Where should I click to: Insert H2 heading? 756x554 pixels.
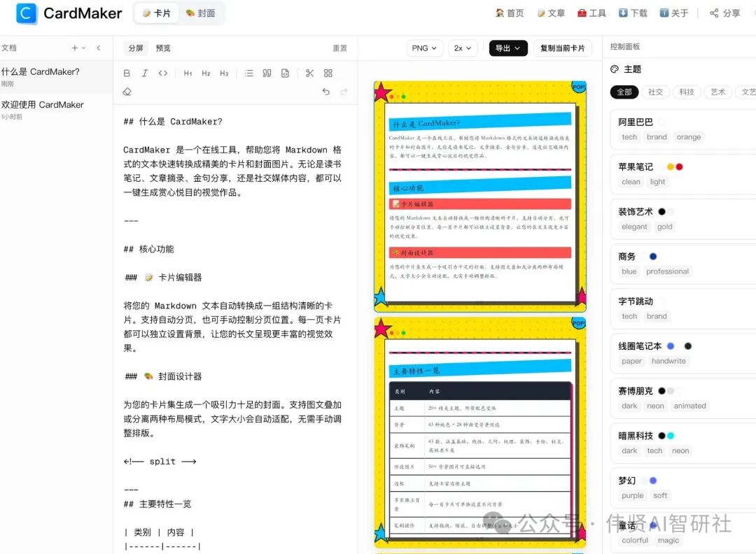206,73
